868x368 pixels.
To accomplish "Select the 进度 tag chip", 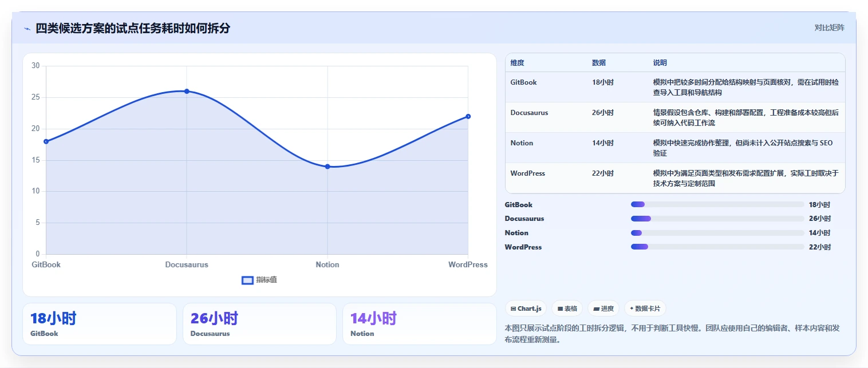I will 603,308.
